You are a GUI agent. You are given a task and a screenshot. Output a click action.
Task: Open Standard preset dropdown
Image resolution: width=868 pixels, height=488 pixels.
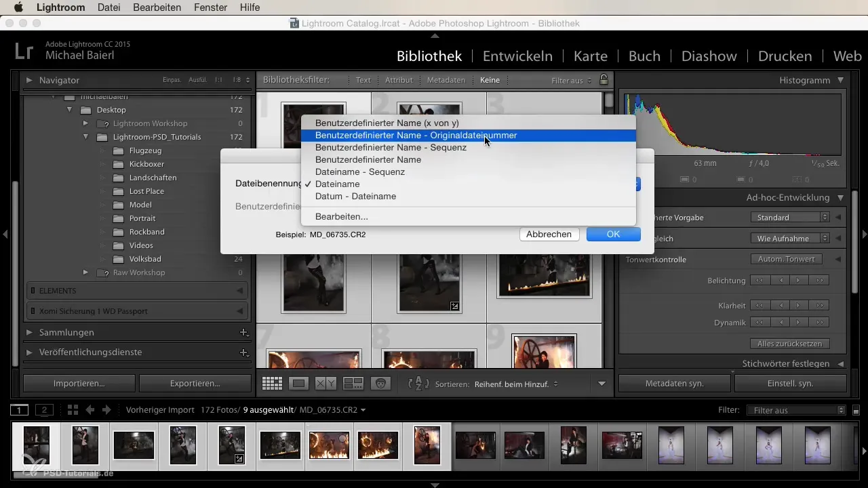point(790,218)
